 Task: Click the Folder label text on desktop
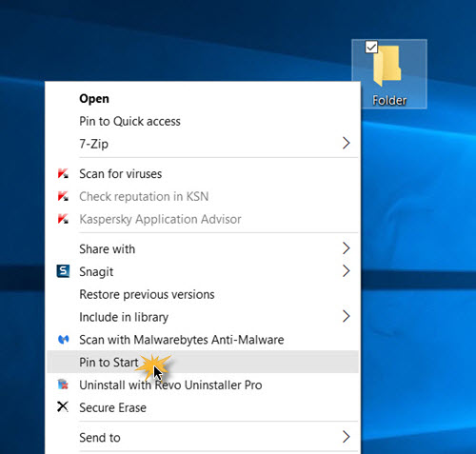tap(389, 100)
